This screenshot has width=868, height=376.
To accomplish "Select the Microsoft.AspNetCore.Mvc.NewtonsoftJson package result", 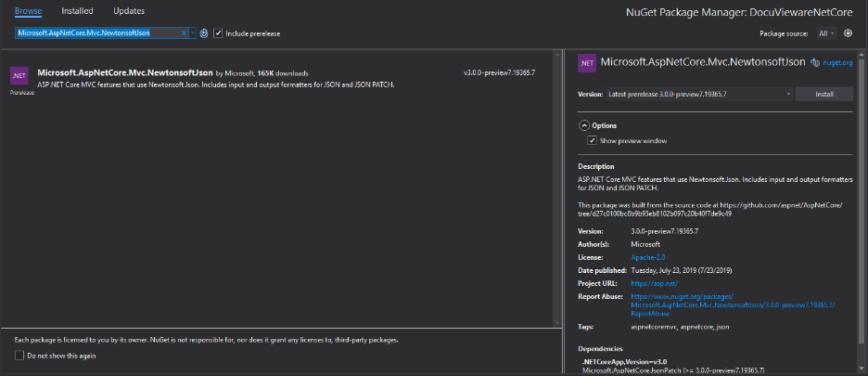I will [x=276, y=81].
